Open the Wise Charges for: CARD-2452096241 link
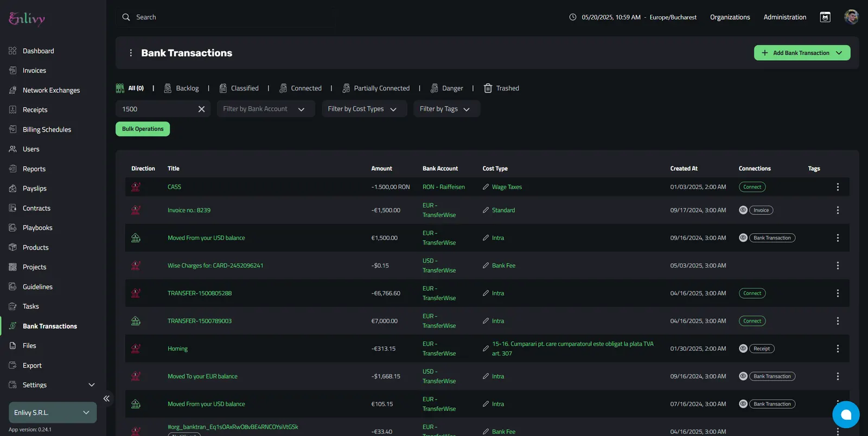Screen dimensions: 868x436 pos(215,266)
